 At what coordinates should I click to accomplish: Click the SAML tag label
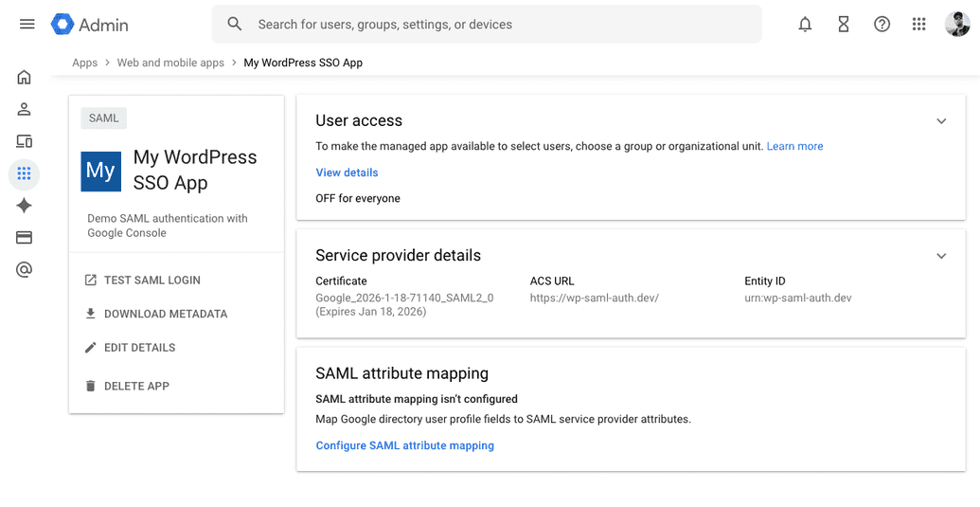click(x=104, y=118)
